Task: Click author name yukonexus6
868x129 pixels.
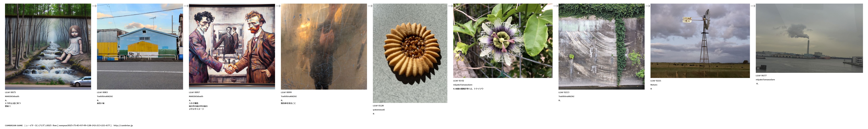Action: coord(379,110)
